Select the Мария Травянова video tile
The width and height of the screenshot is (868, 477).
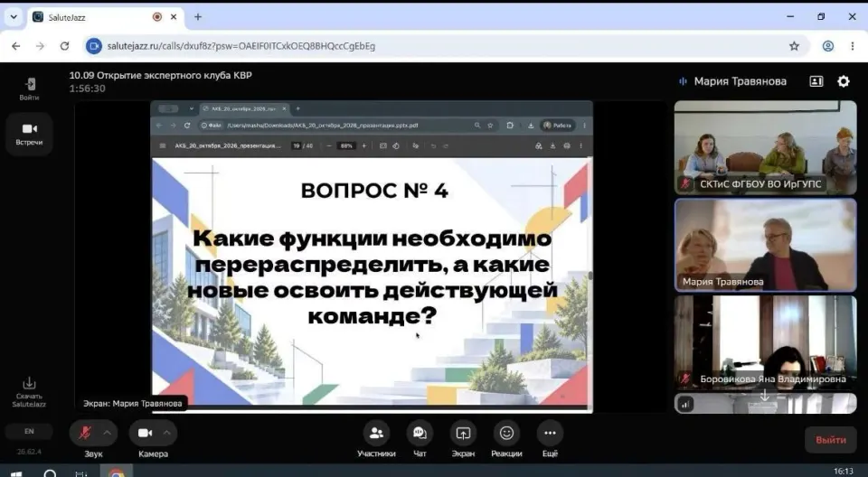point(765,245)
